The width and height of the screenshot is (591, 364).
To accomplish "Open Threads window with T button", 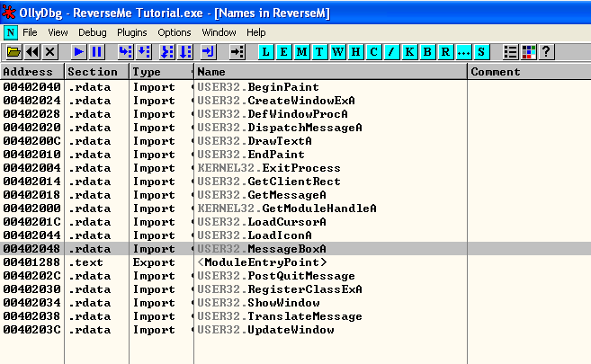I will pos(319,51).
